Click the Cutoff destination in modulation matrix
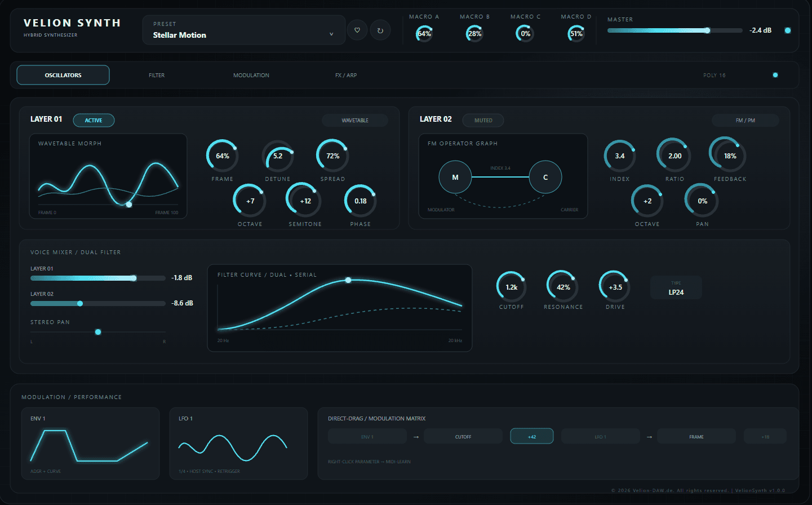 click(x=463, y=437)
